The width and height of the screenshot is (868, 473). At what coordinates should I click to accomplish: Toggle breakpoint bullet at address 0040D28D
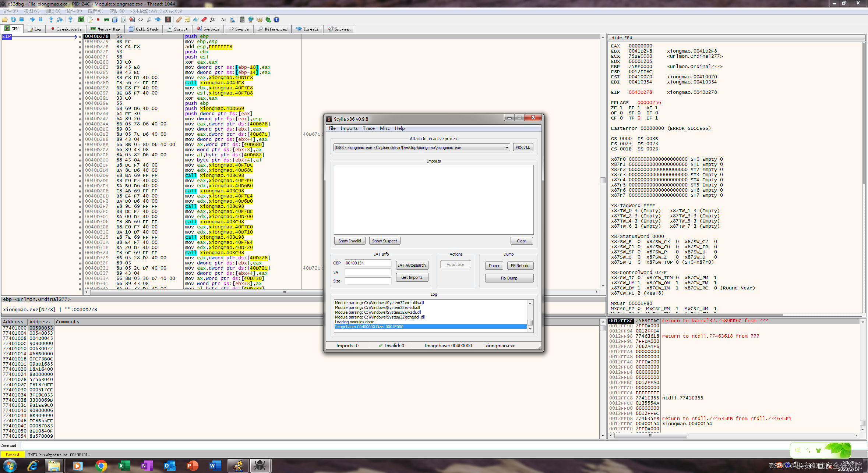pyautogui.click(x=80, y=83)
